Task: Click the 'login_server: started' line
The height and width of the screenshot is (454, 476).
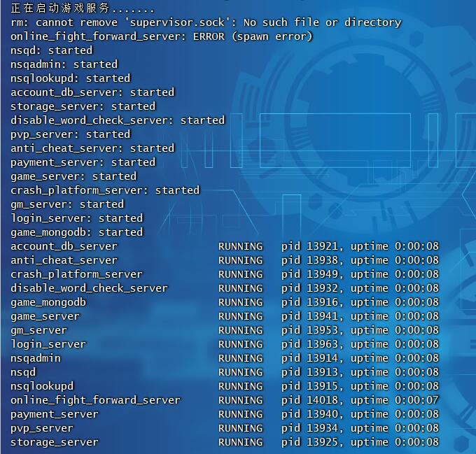Action: 77,218
